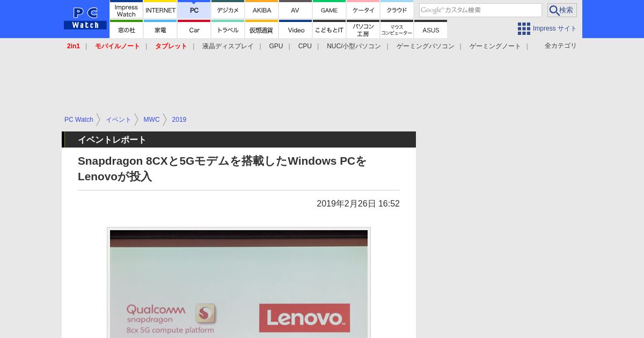The image size is (644, 338).
Task: Open the クラウド Watch tab
Action: point(397,10)
